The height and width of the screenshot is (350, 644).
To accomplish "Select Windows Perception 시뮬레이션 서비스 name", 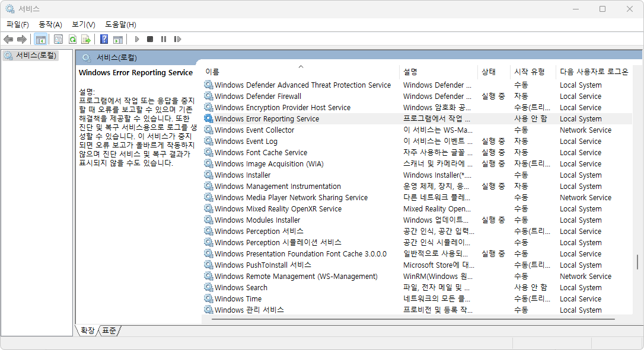I will (x=278, y=242).
